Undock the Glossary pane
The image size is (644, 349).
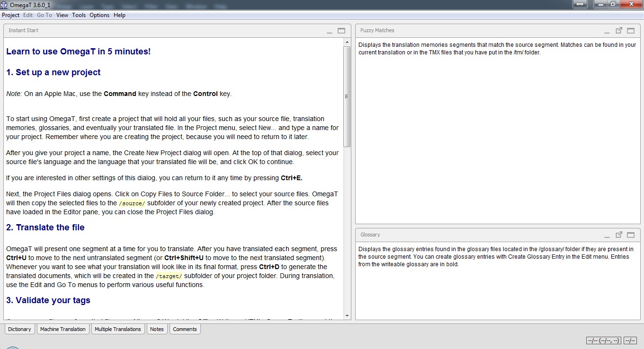[619, 235]
